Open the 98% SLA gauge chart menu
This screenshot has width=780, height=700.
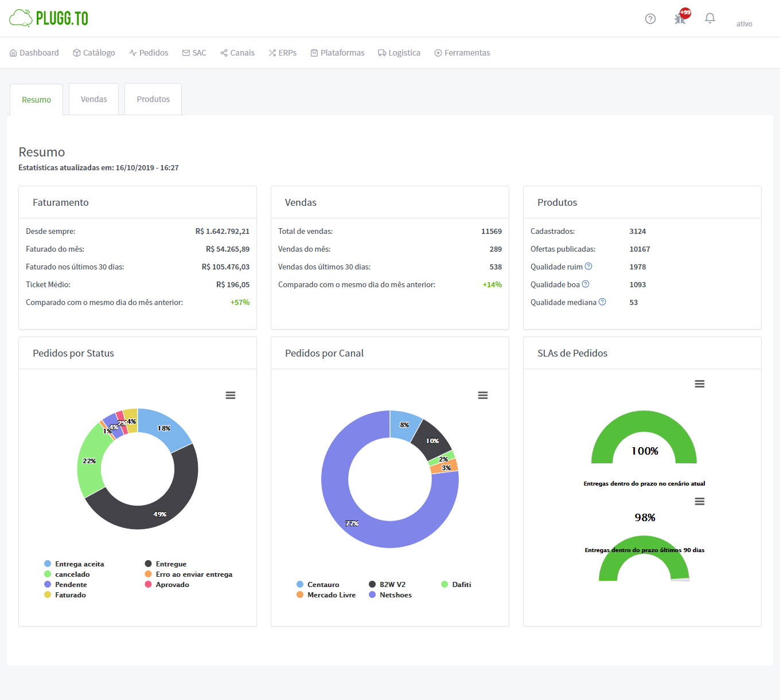coord(700,502)
